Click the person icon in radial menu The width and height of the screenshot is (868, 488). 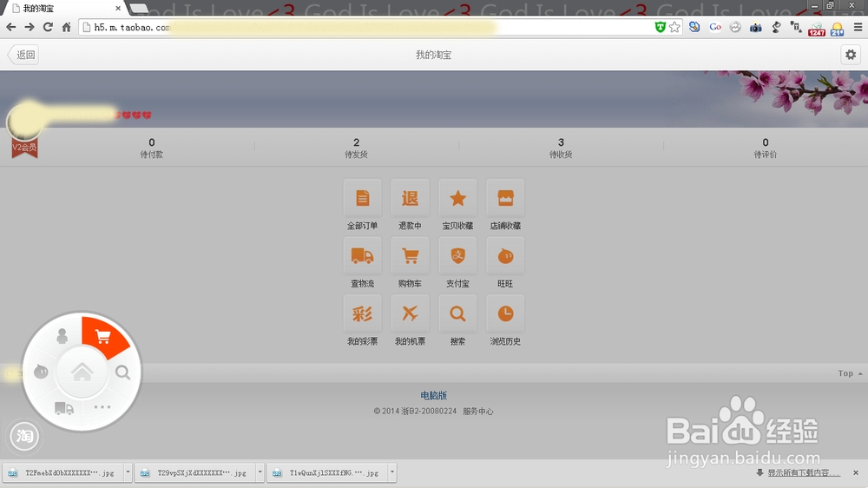[x=62, y=336]
